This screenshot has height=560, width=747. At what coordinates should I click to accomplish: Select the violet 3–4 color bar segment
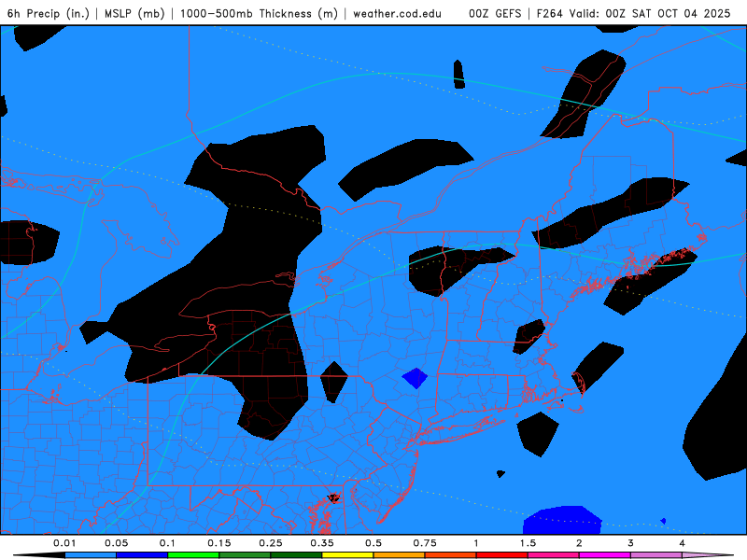656,555
